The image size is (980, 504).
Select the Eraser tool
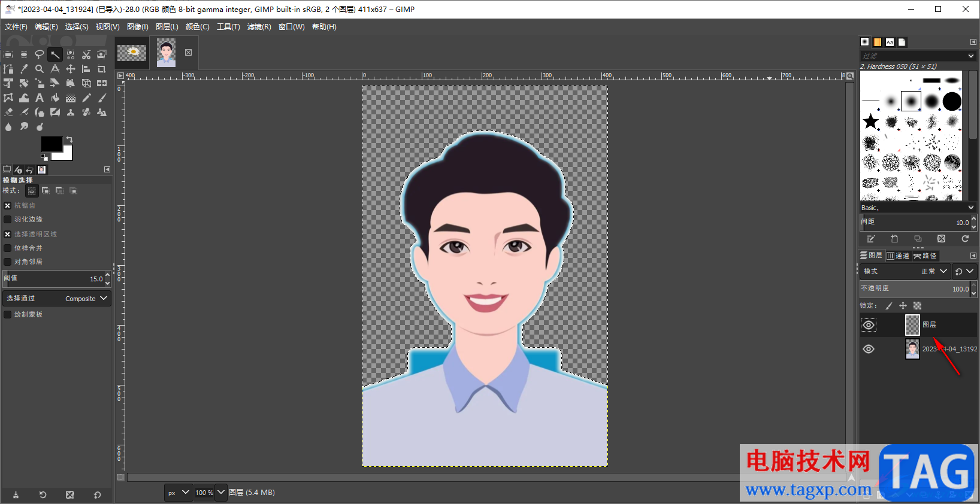pyautogui.click(x=8, y=112)
